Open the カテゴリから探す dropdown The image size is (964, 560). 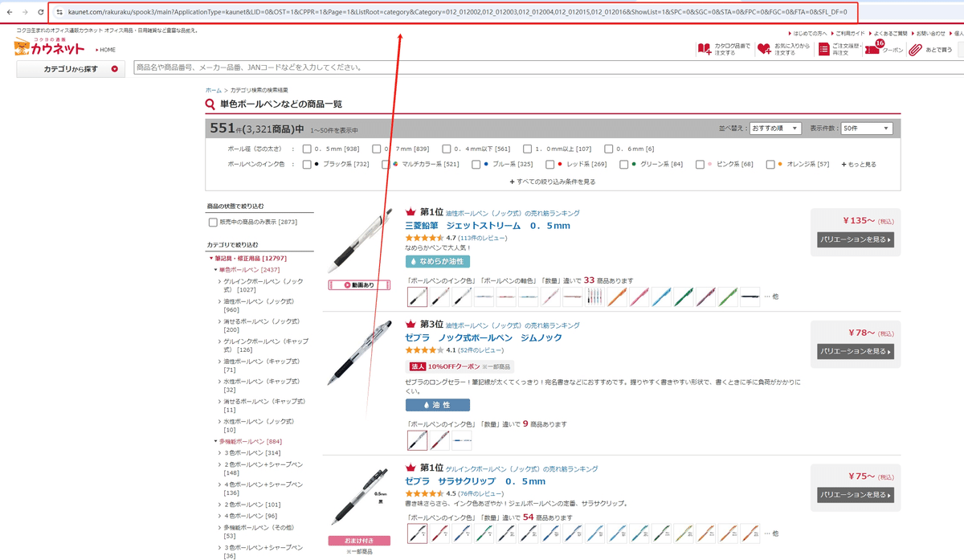tap(70, 68)
